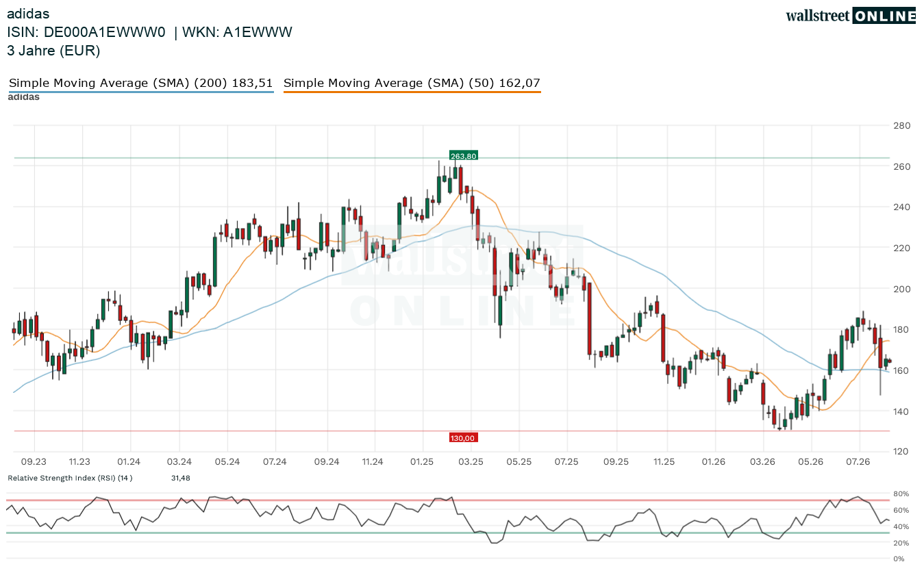Click the 07.25 date axis label
The height and width of the screenshot is (577, 924).
[x=567, y=462]
